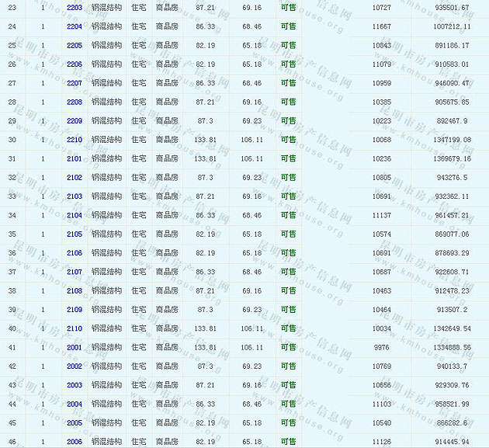
Task: Click 可售 status in row 30
Action: tap(288, 140)
